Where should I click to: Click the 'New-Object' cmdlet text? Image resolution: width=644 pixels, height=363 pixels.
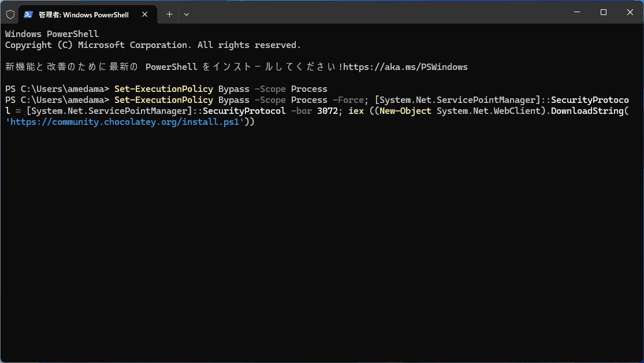pyautogui.click(x=405, y=111)
